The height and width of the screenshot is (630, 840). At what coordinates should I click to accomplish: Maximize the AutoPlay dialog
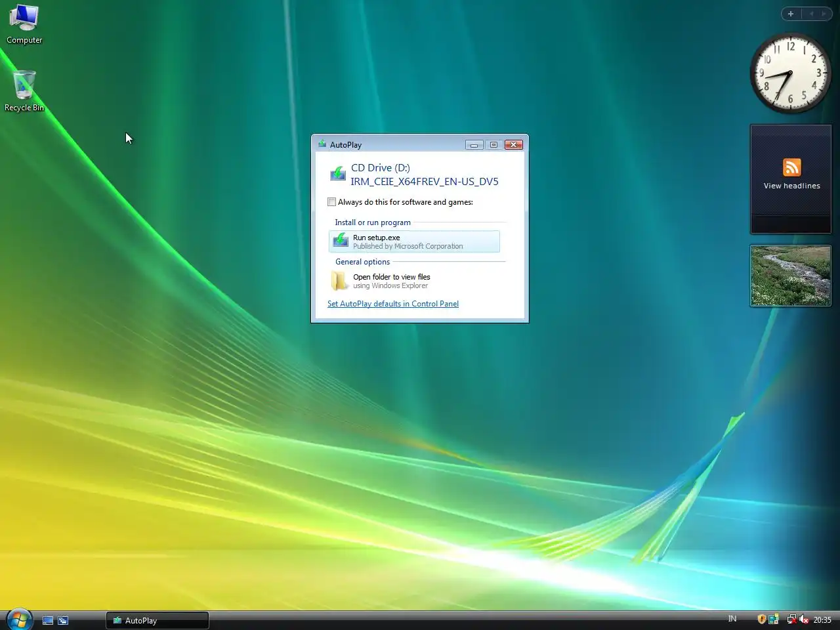pos(493,144)
